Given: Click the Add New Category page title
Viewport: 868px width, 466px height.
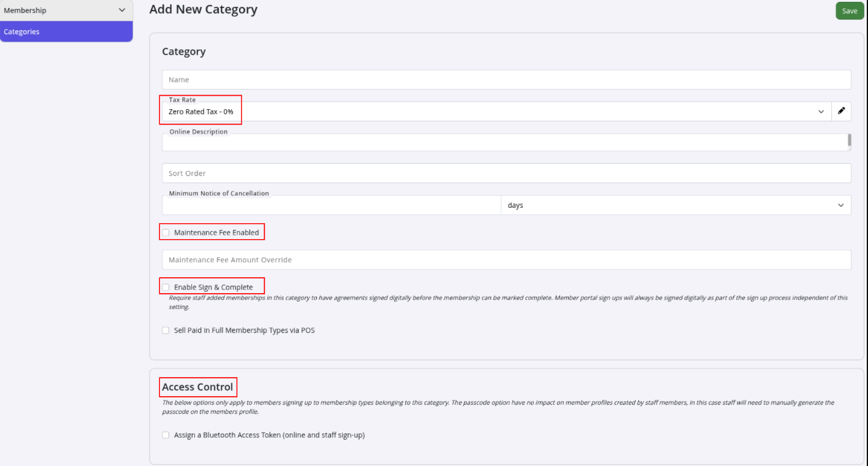Looking at the screenshot, I should coord(204,9).
